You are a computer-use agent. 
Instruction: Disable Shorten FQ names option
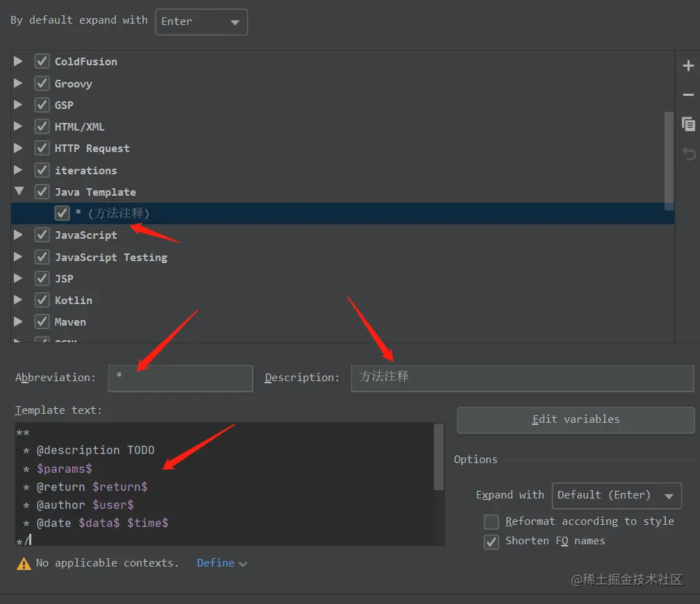tap(491, 542)
